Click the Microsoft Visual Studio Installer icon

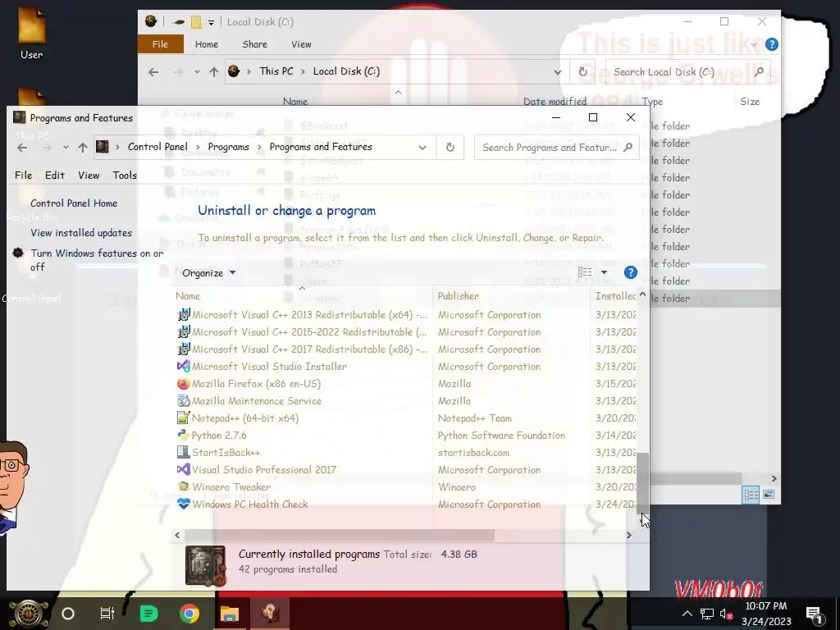(x=183, y=367)
